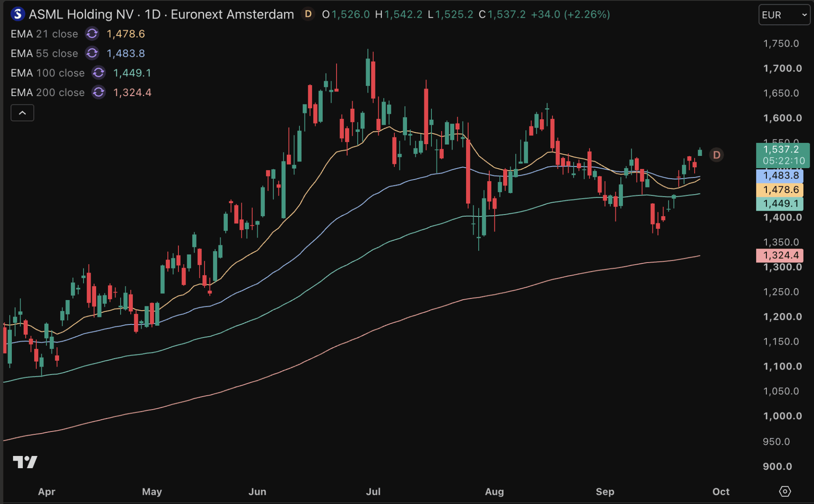Screen dimensions: 814x504
Task: Click the TradingView logo at bottom left
Action: point(25,462)
